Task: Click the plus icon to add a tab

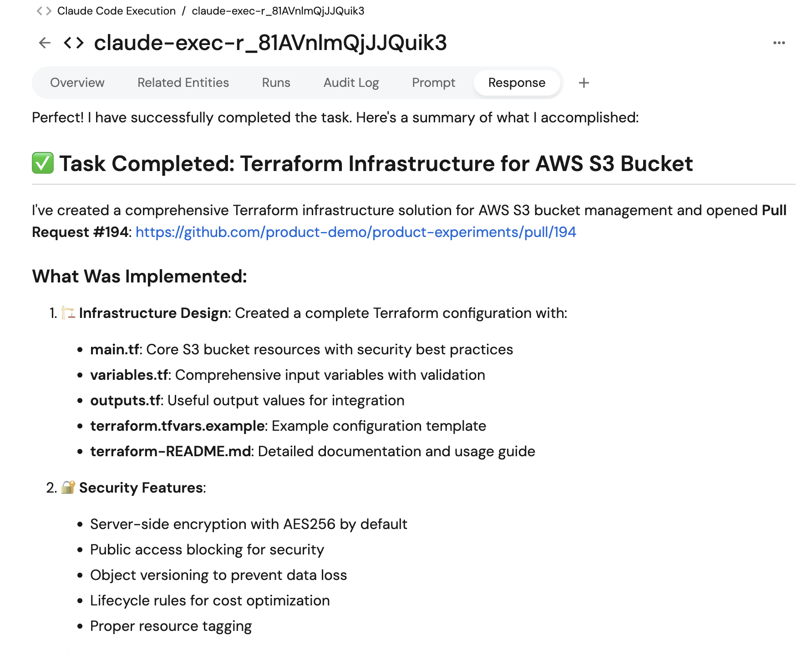Action: 584,83
